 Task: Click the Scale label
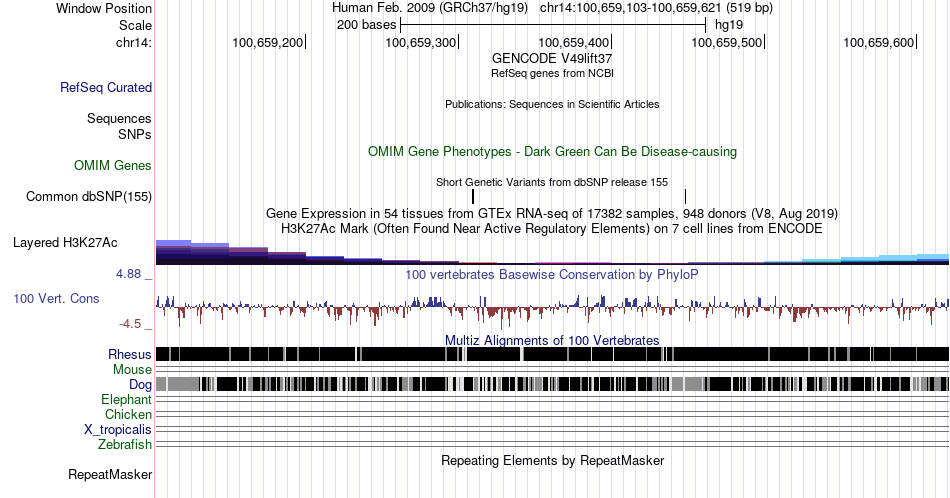tap(135, 25)
